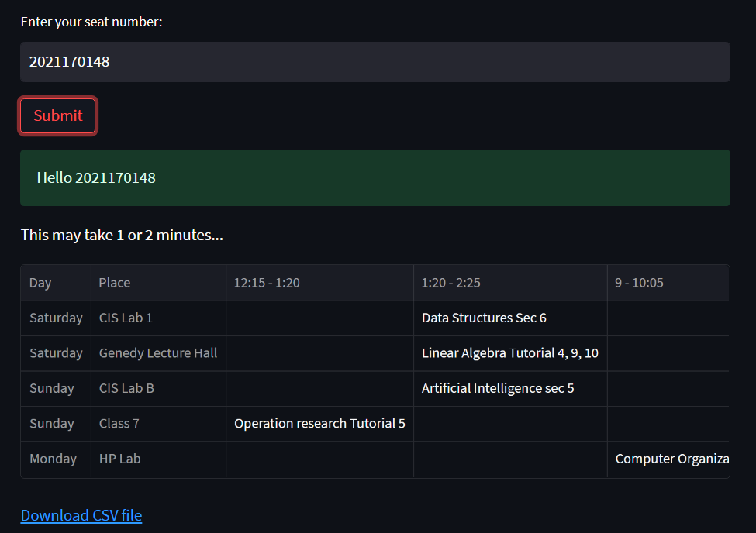Click the HP Lab cell

click(119, 459)
